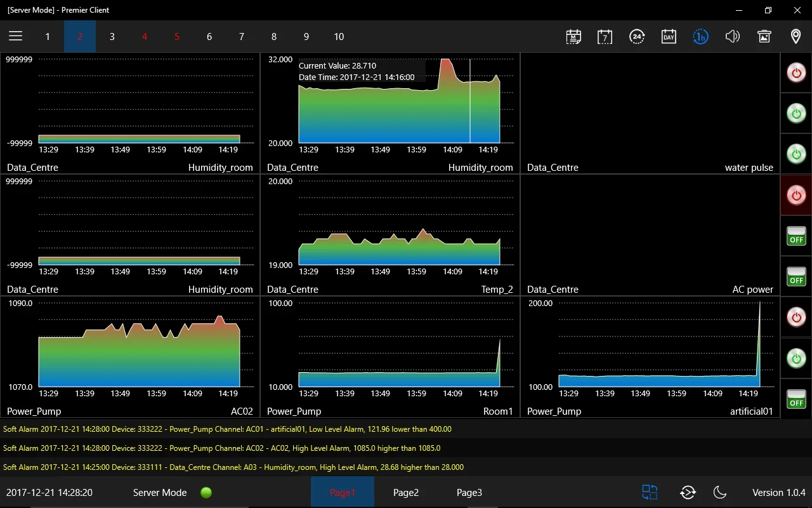Image resolution: width=812 pixels, height=508 pixels.
Task: Enable night mode with moon icon
Action: click(x=719, y=492)
